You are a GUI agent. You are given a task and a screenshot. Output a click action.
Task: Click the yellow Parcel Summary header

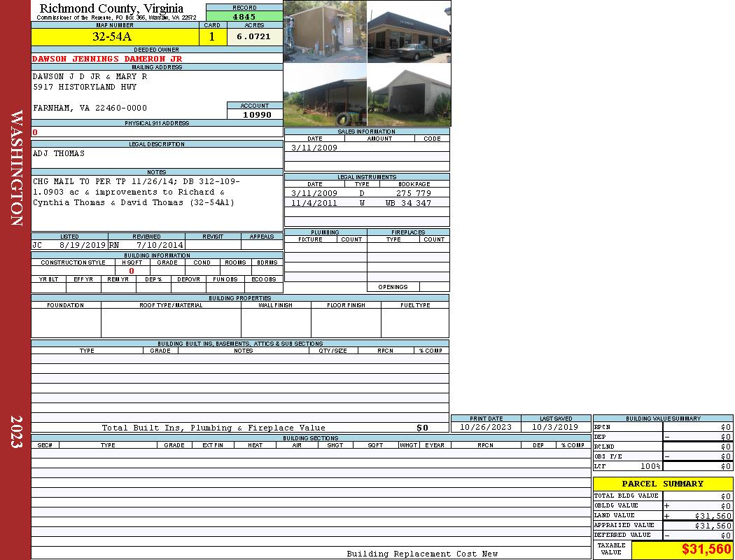662,484
